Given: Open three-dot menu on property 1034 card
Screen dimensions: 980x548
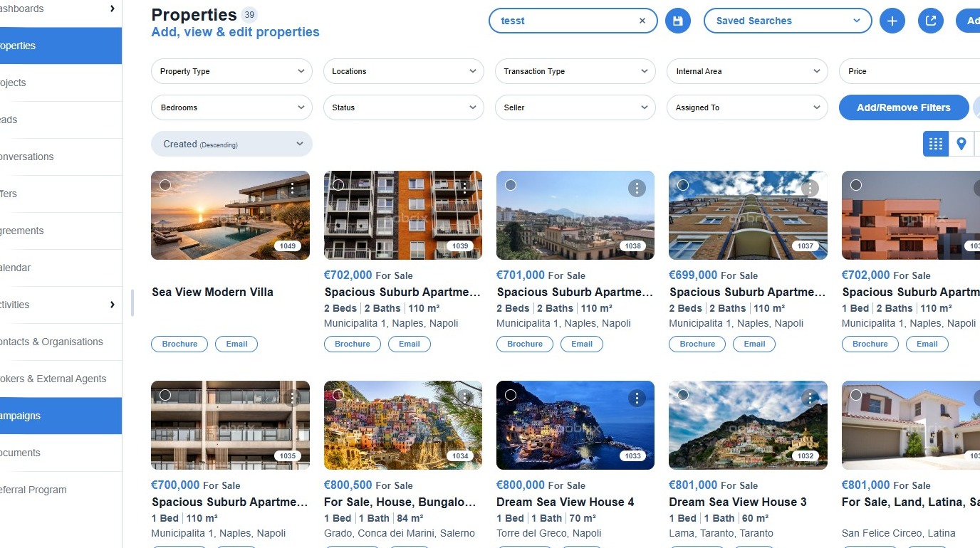Looking at the screenshot, I should click(x=464, y=398).
